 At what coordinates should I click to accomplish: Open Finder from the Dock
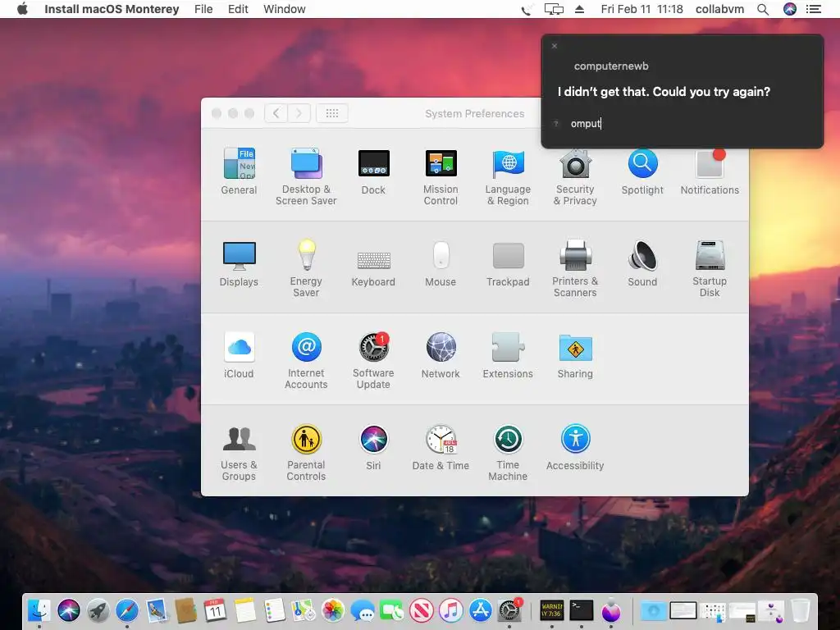point(39,610)
